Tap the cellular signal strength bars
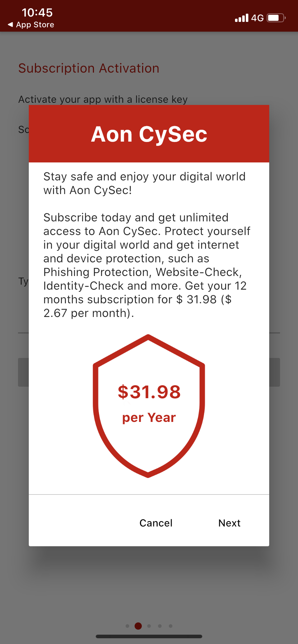 pos(241,18)
